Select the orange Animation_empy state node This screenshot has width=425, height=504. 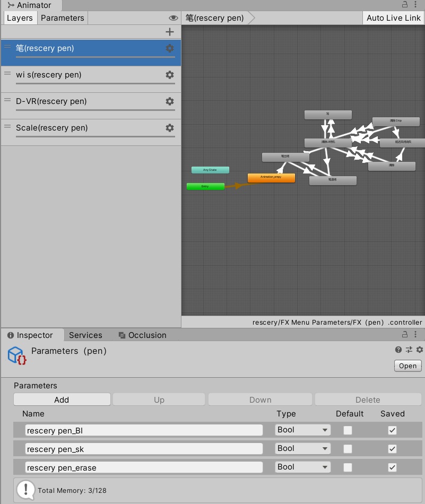[271, 177]
